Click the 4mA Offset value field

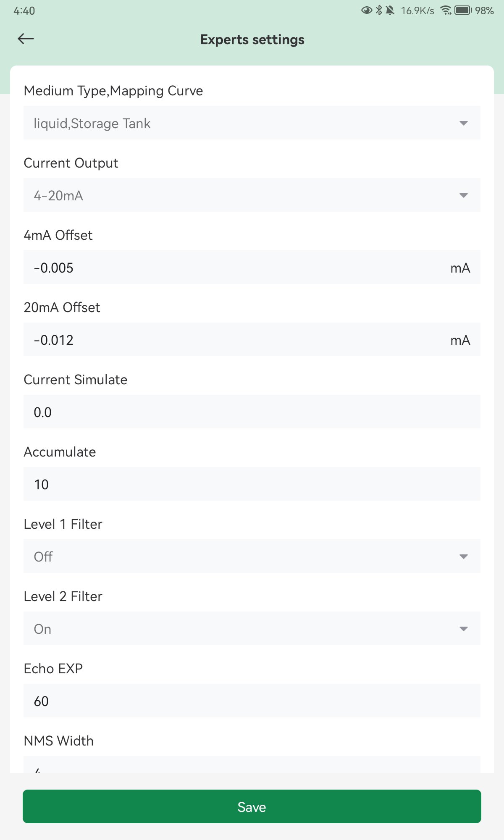252,267
